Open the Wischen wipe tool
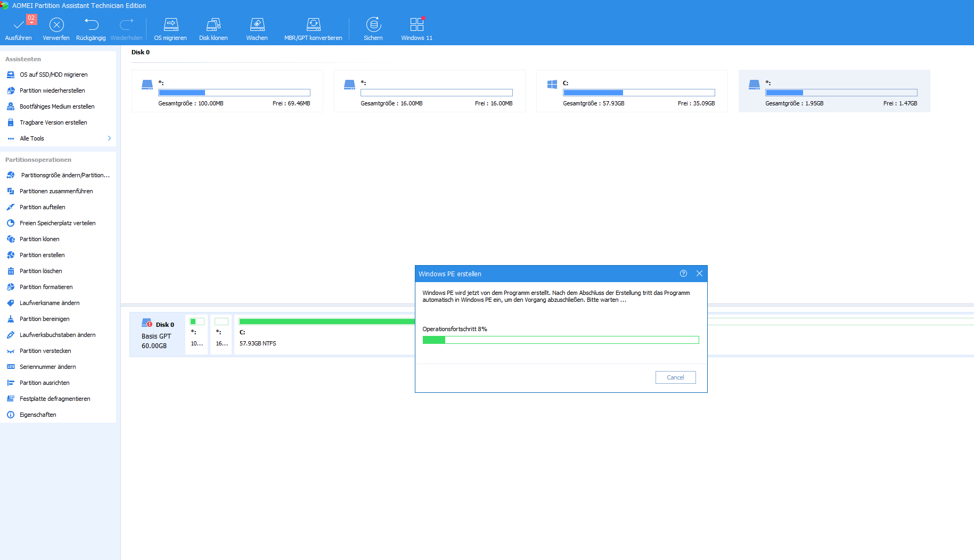Viewport: 974px width, 560px height. pyautogui.click(x=257, y=29)
